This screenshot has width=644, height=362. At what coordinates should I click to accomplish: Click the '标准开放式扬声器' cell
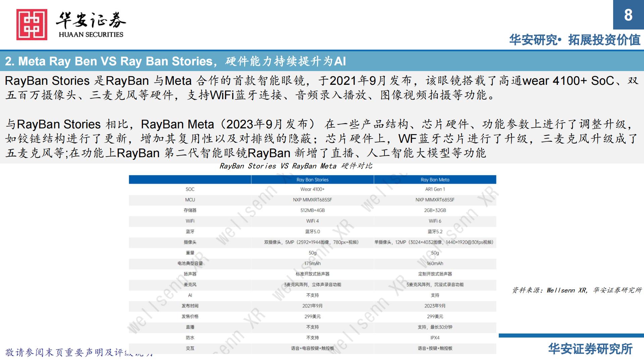313,274
